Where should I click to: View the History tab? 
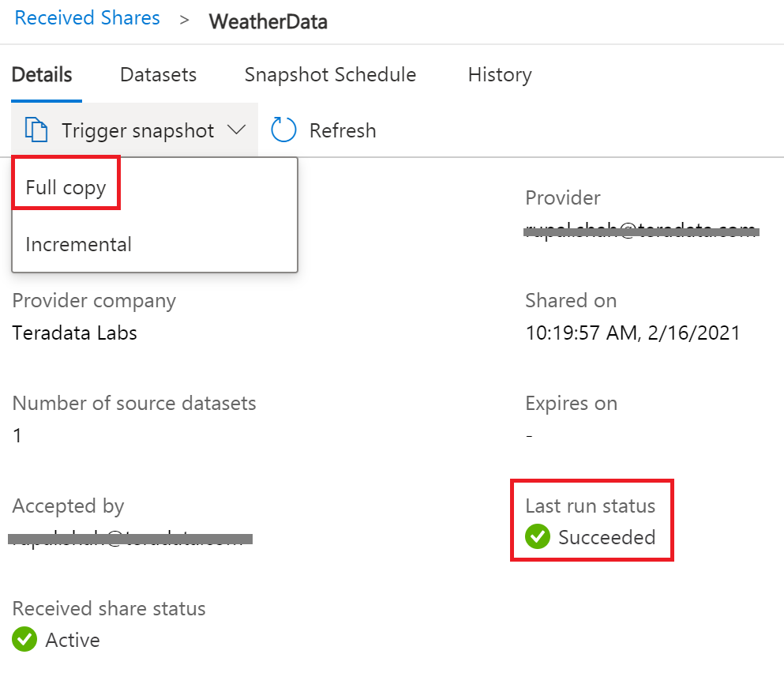point(499,74)
